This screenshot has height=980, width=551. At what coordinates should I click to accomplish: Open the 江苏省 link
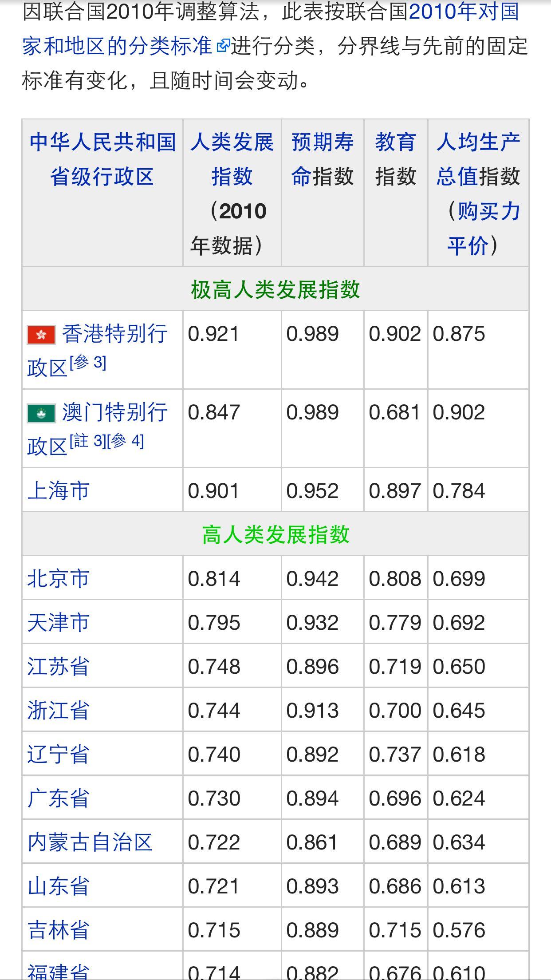(59, 667)
